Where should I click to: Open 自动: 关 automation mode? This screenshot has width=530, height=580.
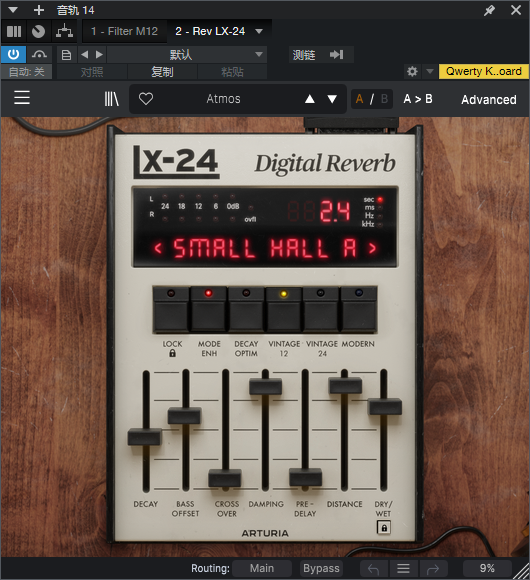[x=26, y=72]
